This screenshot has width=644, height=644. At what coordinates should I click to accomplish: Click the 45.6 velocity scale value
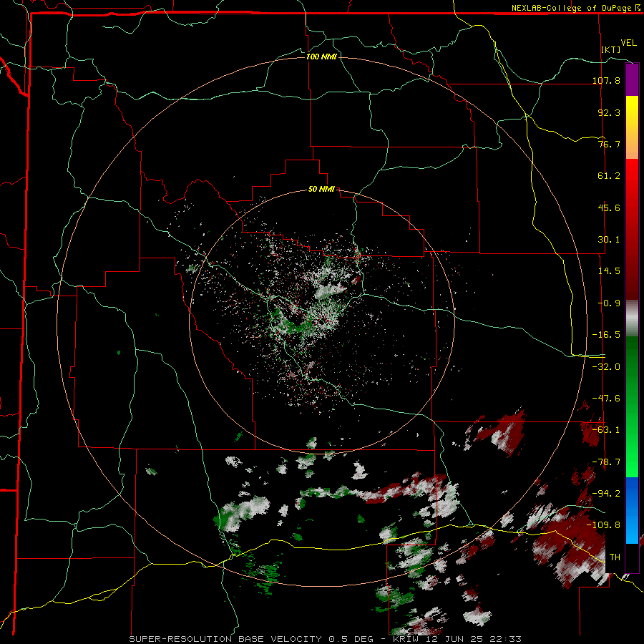pyautogui.click(x=609, y=208)
